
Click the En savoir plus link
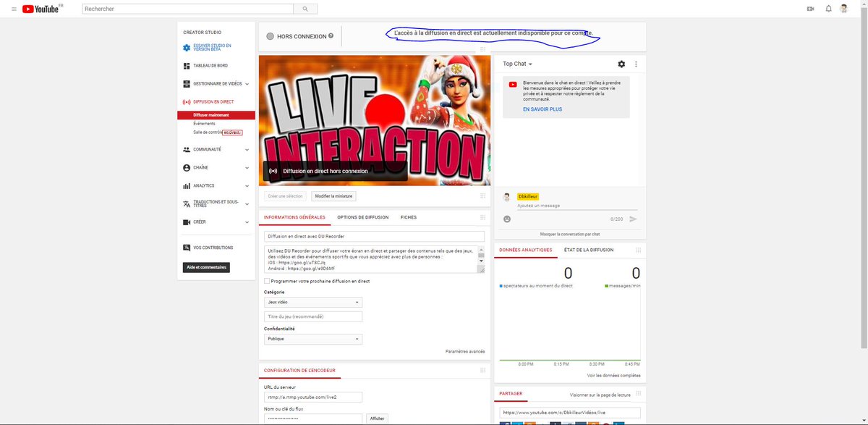[542, 109]
